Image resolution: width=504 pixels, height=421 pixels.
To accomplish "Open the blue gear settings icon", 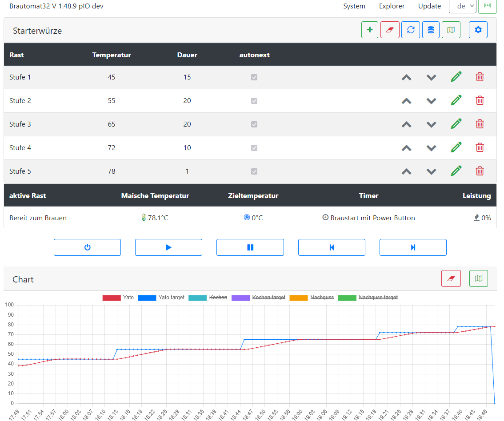I will point(478,30).
